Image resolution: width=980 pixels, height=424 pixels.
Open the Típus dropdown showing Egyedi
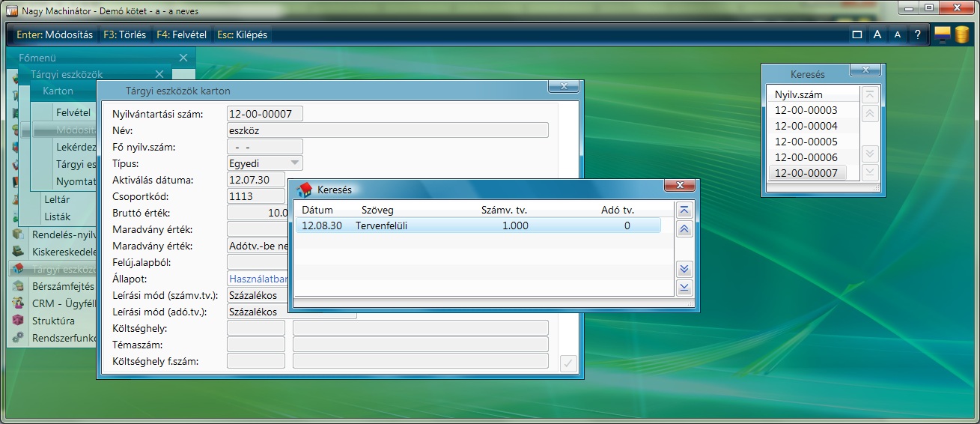coord(264,163)
